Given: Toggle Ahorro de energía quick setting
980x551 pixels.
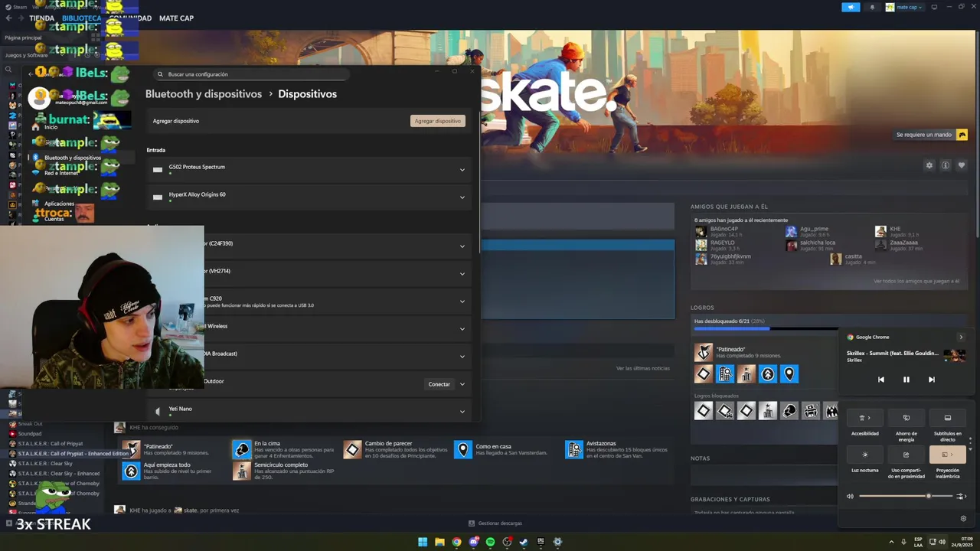Looking at the screenshot, I should coord(906,418).
